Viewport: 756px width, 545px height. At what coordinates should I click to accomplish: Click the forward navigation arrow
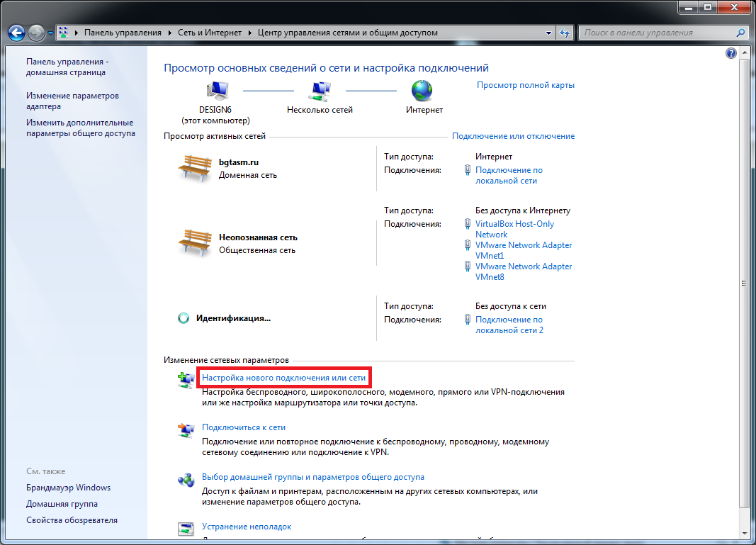(x=36, y=33)
